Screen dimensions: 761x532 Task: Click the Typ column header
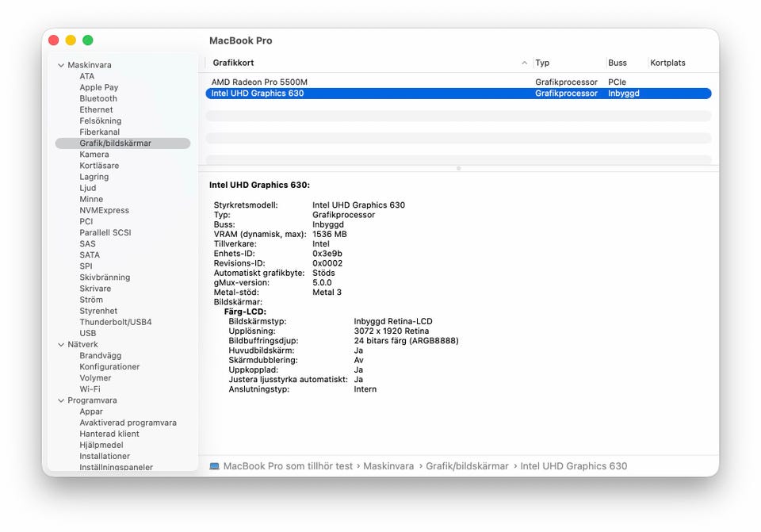(542, 63)
